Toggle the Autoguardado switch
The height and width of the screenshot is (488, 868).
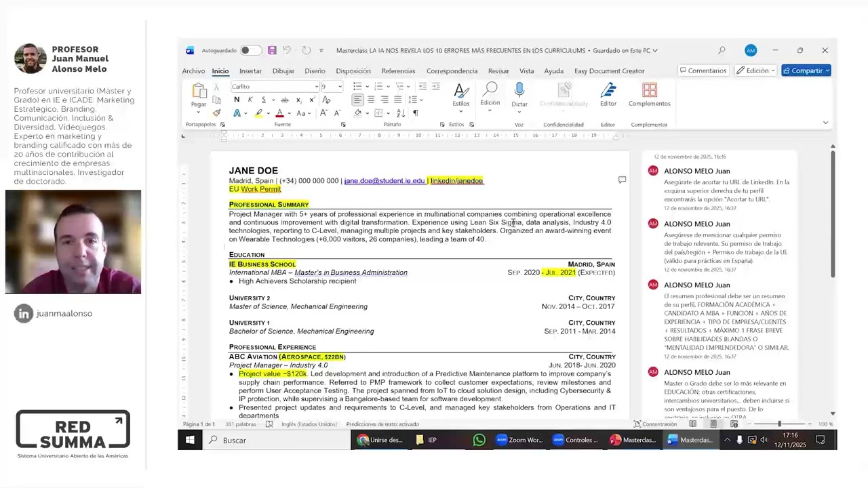tap(250, 50)
